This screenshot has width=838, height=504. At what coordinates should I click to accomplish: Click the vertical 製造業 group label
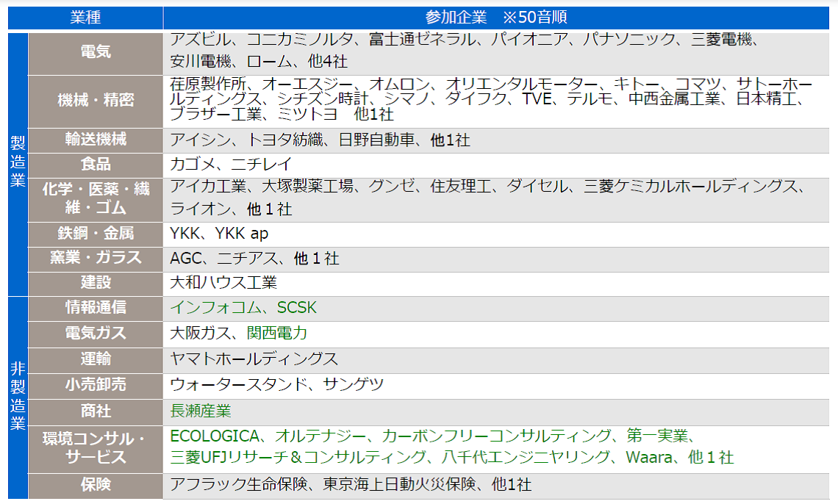point(18,163)
